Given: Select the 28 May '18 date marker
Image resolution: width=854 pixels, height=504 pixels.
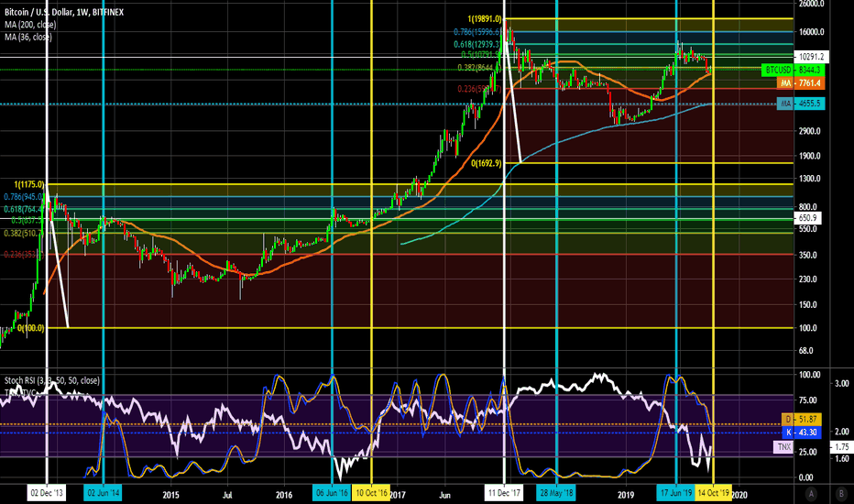Looking at the screenshot, I should (x=556, y=494).
